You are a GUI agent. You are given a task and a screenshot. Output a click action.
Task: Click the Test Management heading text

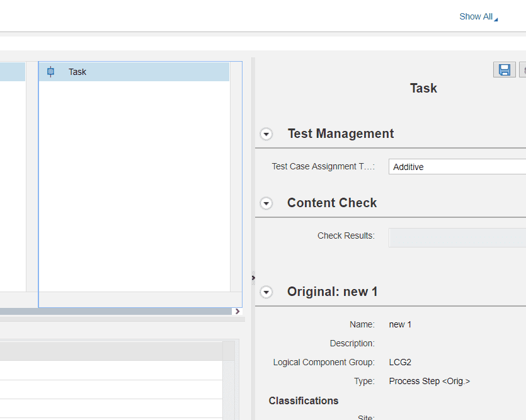pos(341,133)
